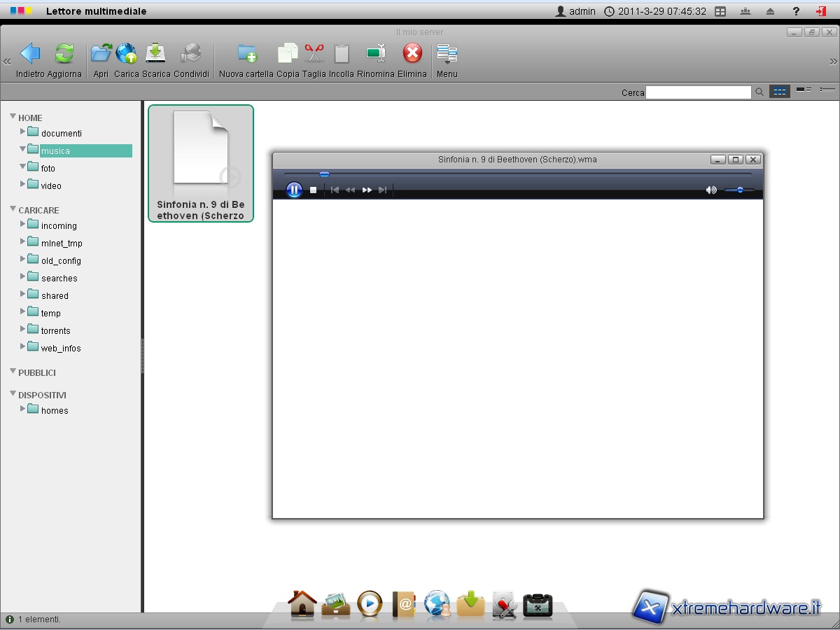Click the Carica upload icon
The width and height of the screenshot is (840, 630).
click(127, 54)
